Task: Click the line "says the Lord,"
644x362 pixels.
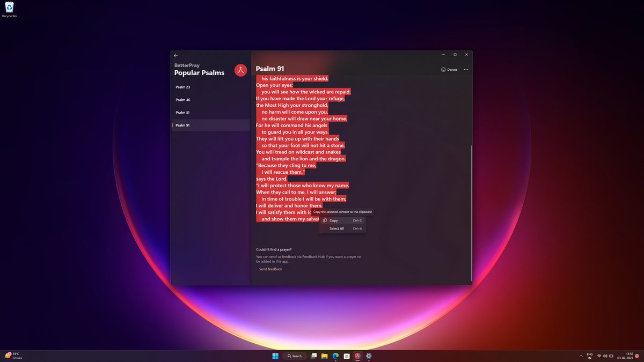Action: 271,179
